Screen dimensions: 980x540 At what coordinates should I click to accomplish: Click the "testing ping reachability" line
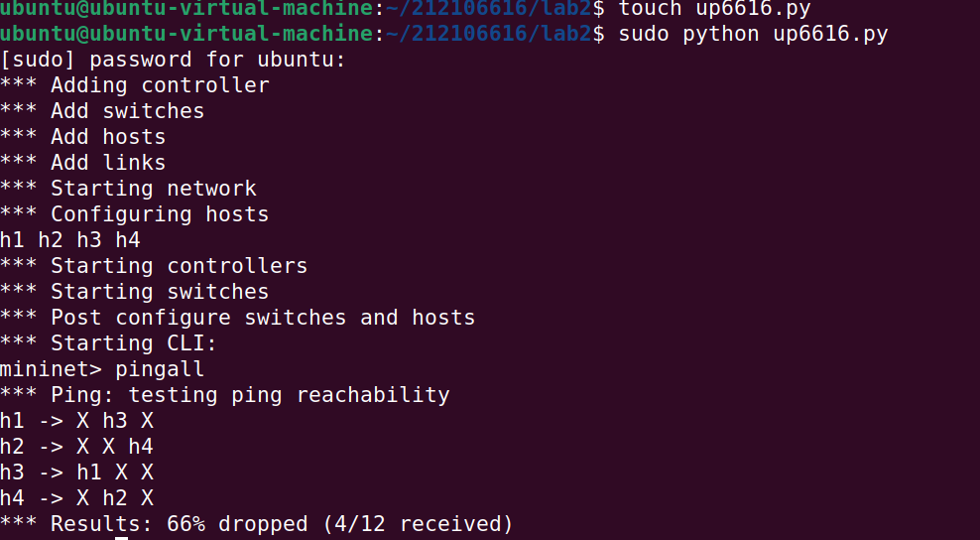pos(225,395)
